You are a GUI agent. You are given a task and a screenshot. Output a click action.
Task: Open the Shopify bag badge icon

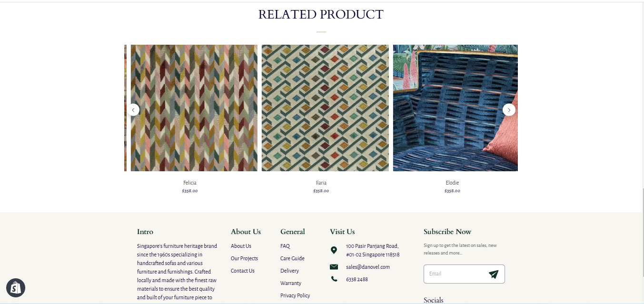[x=16, y=287]
